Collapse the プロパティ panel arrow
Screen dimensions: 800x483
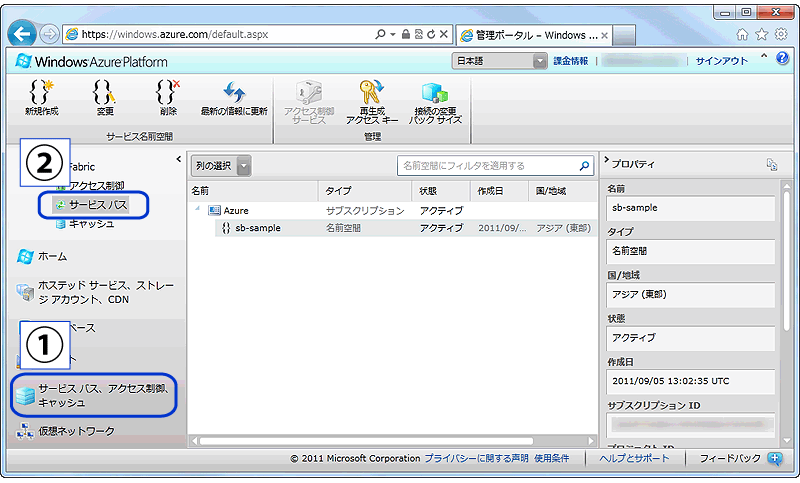click(607, 160)
